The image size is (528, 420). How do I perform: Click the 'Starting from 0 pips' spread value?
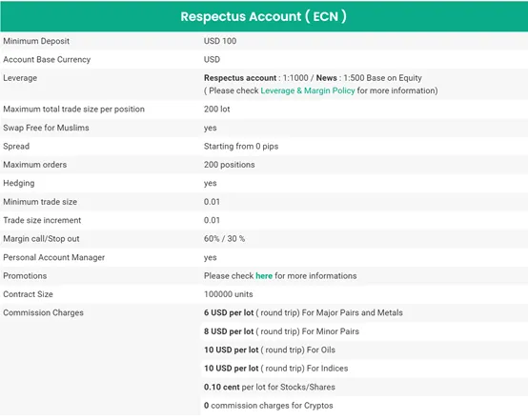coord(241,146)
